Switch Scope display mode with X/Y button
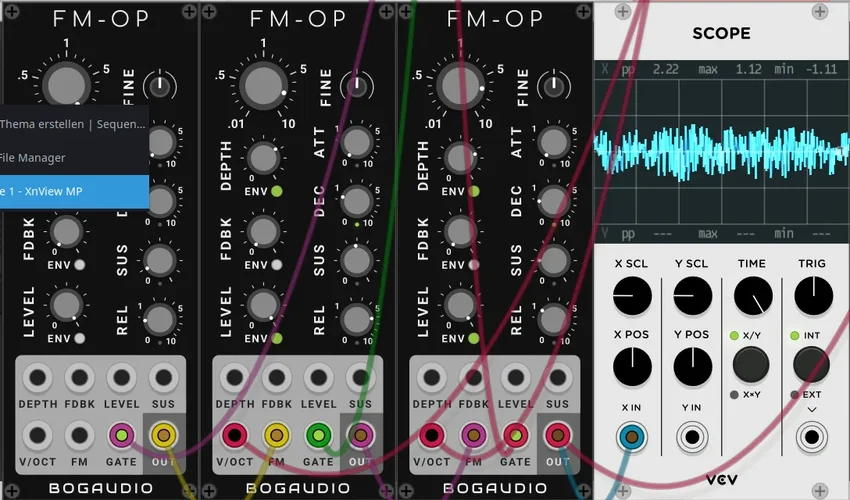The width and height of the screenshot is (850, 500). tap(751, 364)
